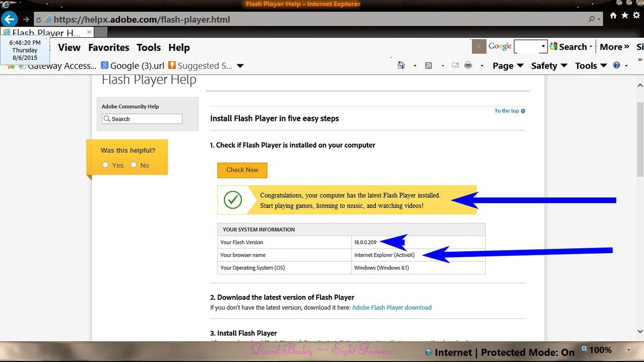Click the 100% zoom level control
This screenshot has height=362, width=644.
point(597,350)
